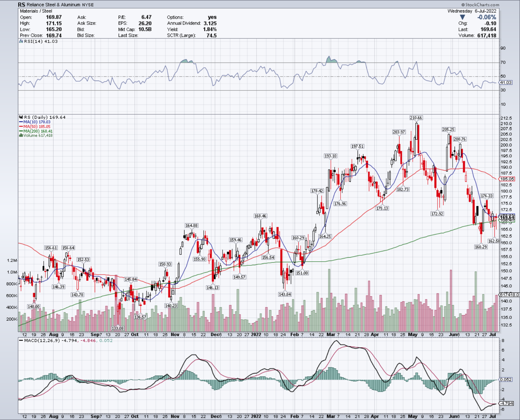Click the Volume legend bar icon

click(21, 135)
